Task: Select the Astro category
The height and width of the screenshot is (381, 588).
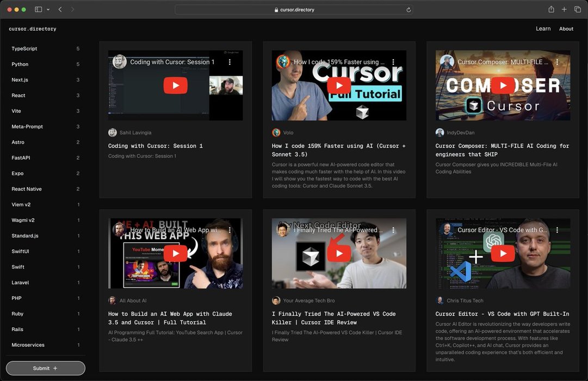Action: pyautogui.click(x=45, y=142)
